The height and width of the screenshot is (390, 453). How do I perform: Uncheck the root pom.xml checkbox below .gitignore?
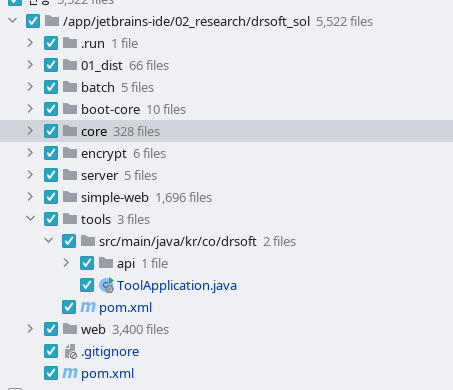(51, 373)
